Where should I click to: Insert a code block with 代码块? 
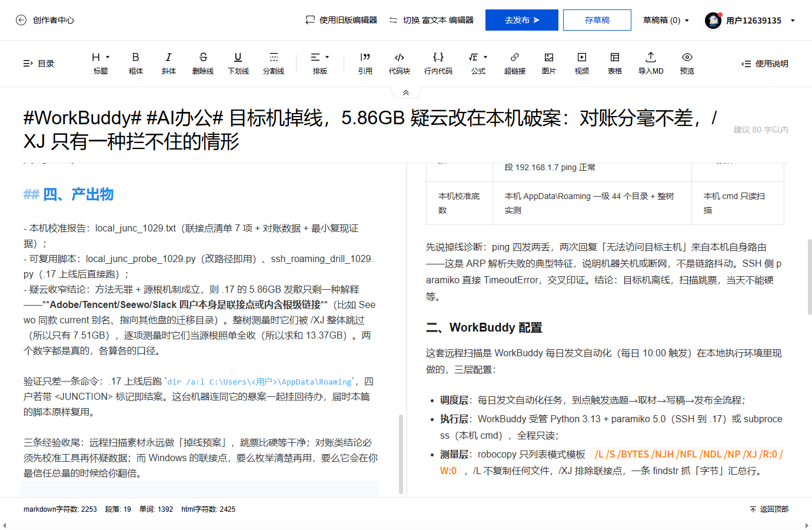[400, 64]
